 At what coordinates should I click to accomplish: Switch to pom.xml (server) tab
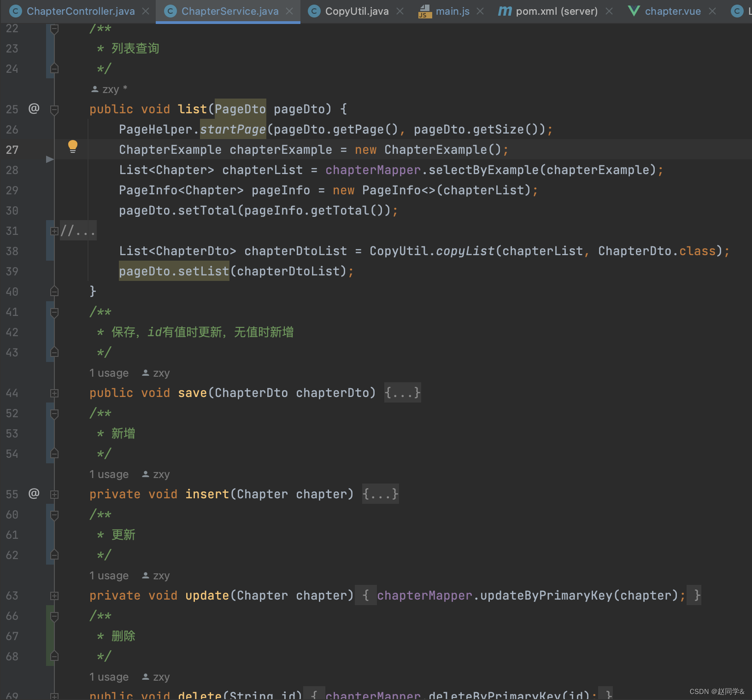click(x=557, y=11)
